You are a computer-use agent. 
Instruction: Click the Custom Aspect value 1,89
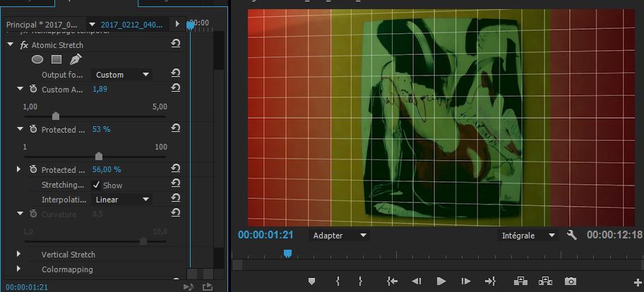[100, 89]
